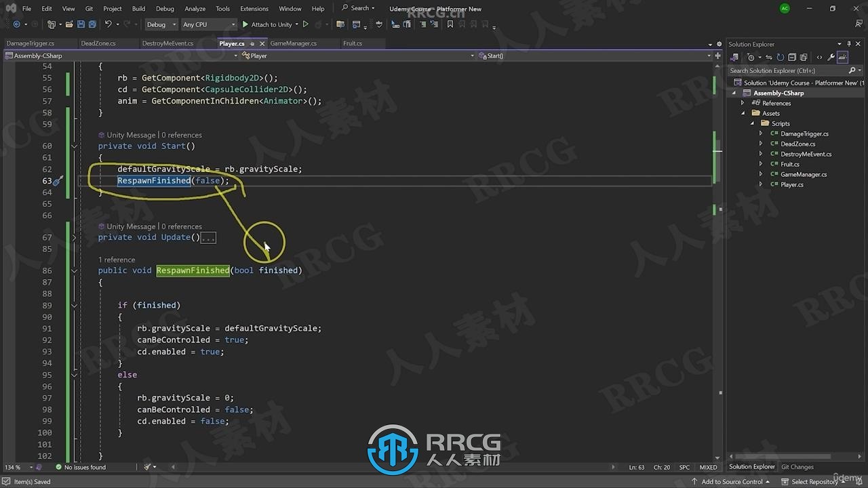This screenshot has height=488, width=868.
Task: Click the Switch Views icon in Solution Explorer
Action: point(734,58)
